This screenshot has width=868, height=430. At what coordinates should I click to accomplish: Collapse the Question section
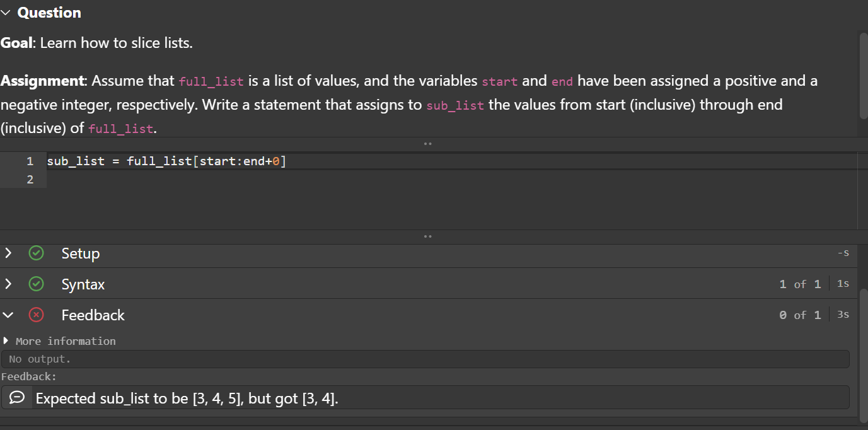pyautogui.click(x=6, y=12)
